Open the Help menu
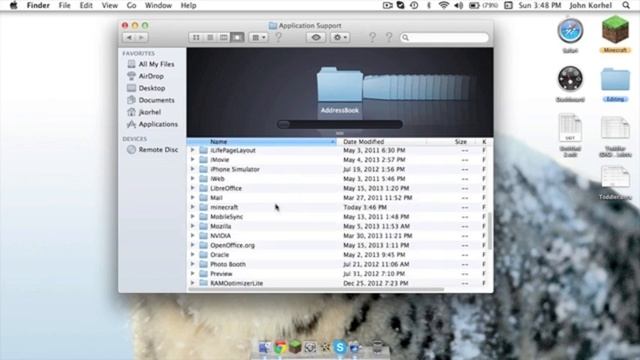 coord(188,5)
